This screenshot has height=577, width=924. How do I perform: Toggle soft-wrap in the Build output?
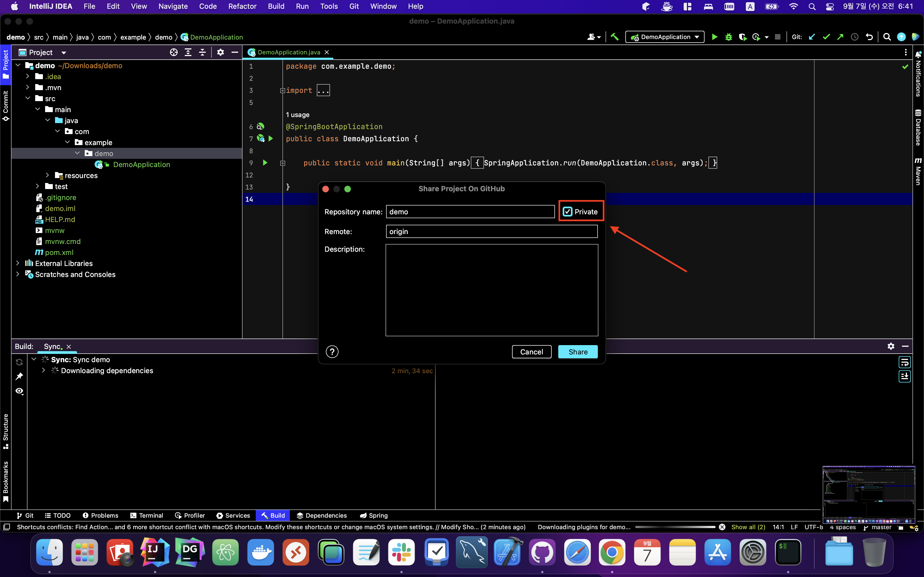(x=904, y=362)
